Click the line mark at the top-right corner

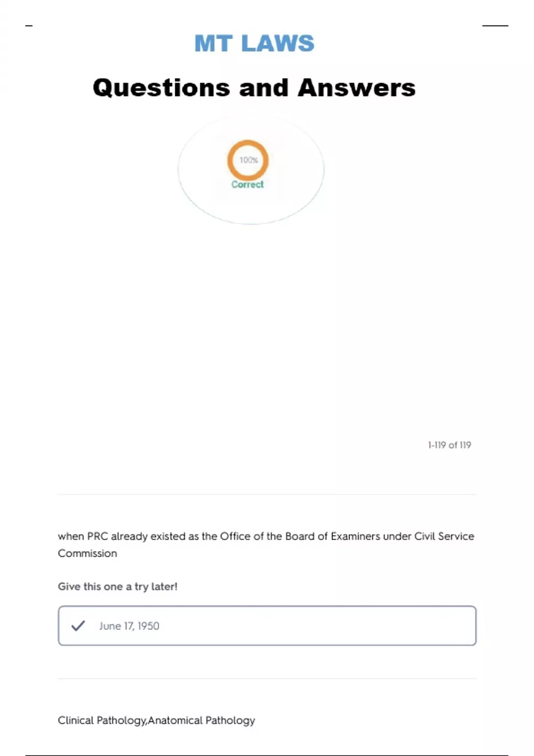[495, 26]
